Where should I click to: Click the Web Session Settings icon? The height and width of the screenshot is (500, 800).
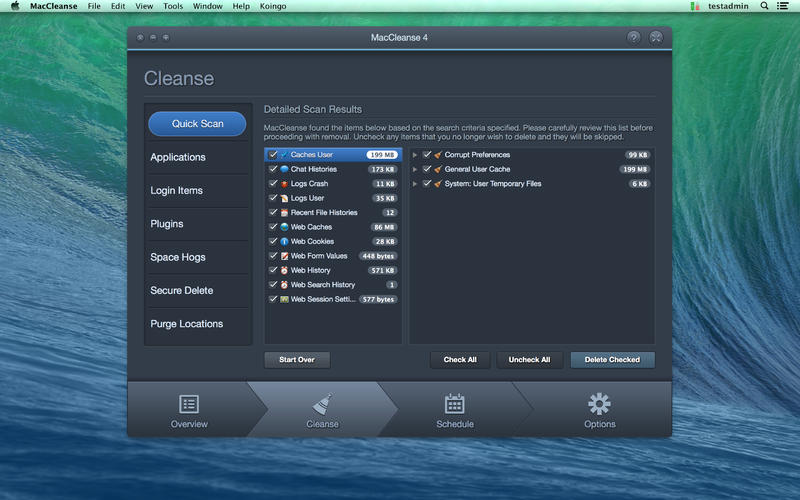[284, 299]
